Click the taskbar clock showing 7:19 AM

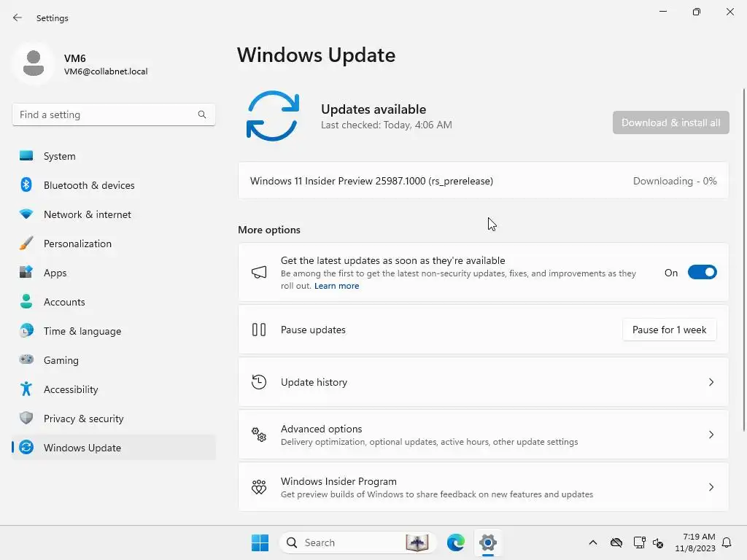(695, 542)
